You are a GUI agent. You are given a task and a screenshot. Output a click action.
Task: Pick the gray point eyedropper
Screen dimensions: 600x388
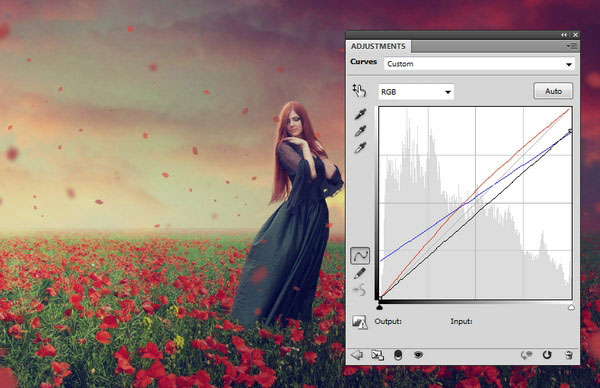tap(360, 131)
